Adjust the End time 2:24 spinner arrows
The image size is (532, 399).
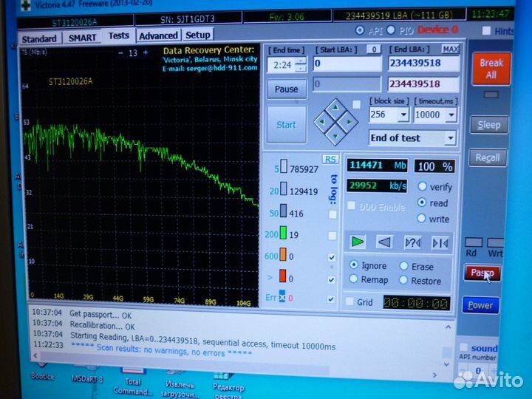point(300,64)
